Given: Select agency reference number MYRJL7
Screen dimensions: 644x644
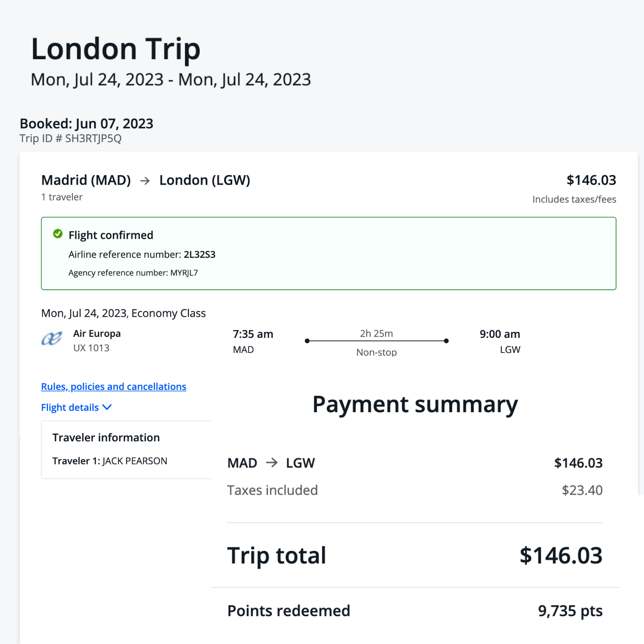Looking at the screenshot, I should [x=184, y=273].
